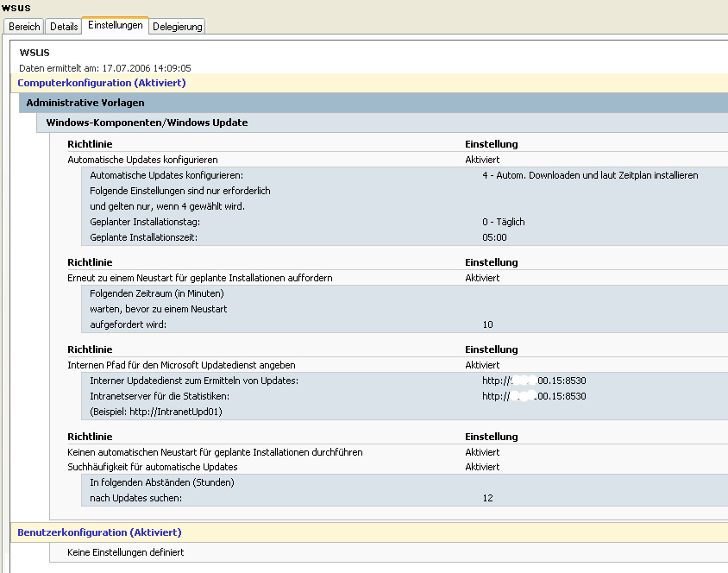Click '(Beispiel: http://IntranetUpd01)' text
Image resolution: width=728 pixels, height=573 pixels.
156,412
